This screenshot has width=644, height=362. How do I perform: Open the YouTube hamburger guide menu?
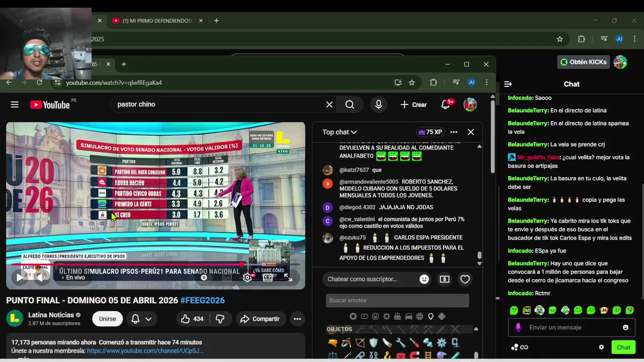[x=15, y=105]
